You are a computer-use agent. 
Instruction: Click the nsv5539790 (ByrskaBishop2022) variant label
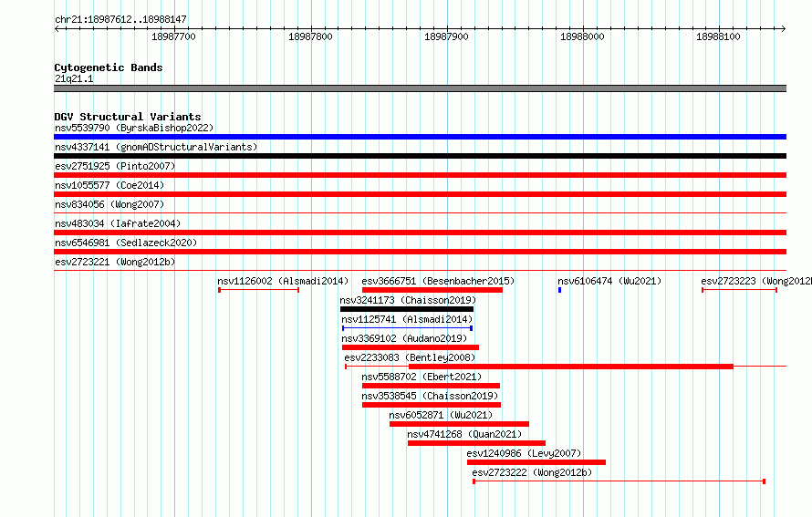point(134,128)
